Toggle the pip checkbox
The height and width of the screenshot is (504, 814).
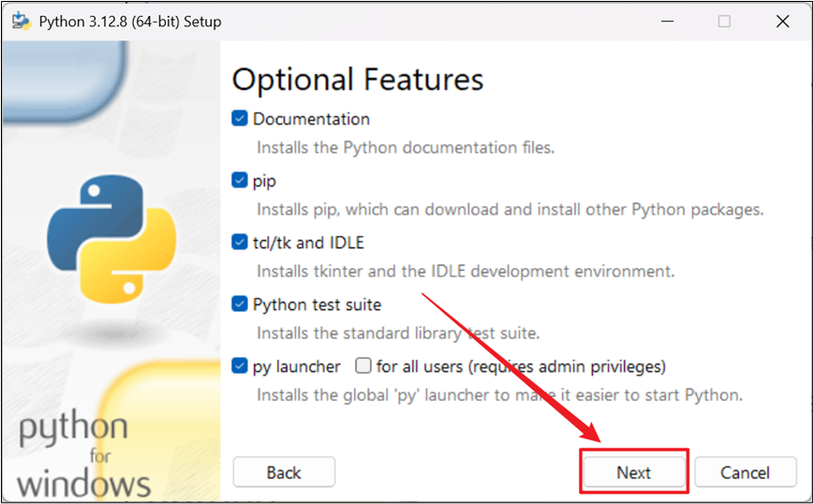click(239, 181)
